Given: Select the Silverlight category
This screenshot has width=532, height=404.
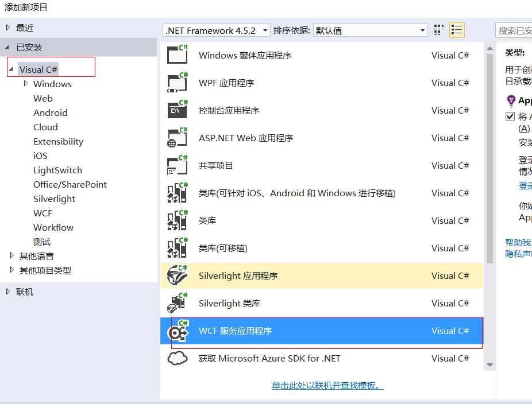Looking at the screenshot, I should pyautogui.click(x=54, y=199).
